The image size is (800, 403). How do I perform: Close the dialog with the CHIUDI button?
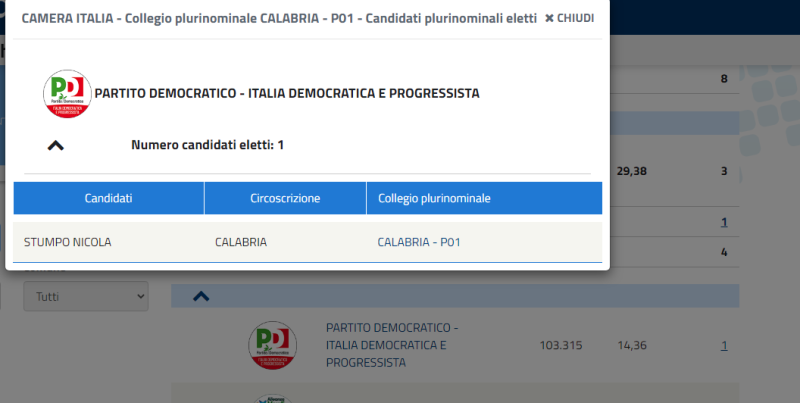569,18
